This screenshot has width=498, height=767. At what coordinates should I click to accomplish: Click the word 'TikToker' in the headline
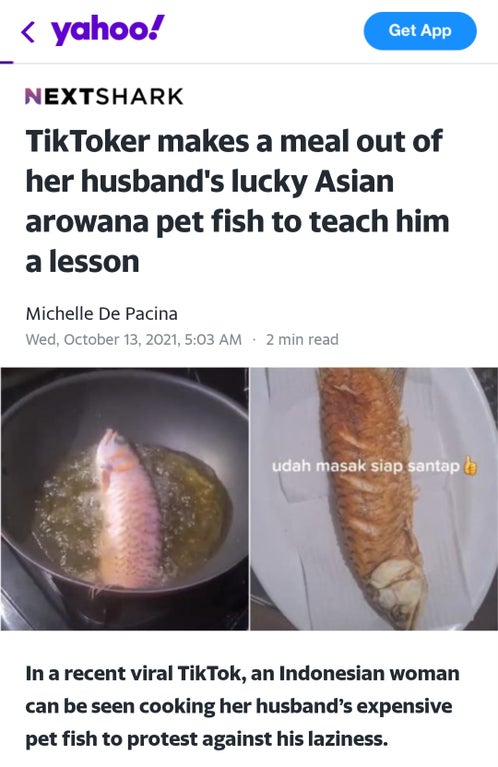[88, 141]
